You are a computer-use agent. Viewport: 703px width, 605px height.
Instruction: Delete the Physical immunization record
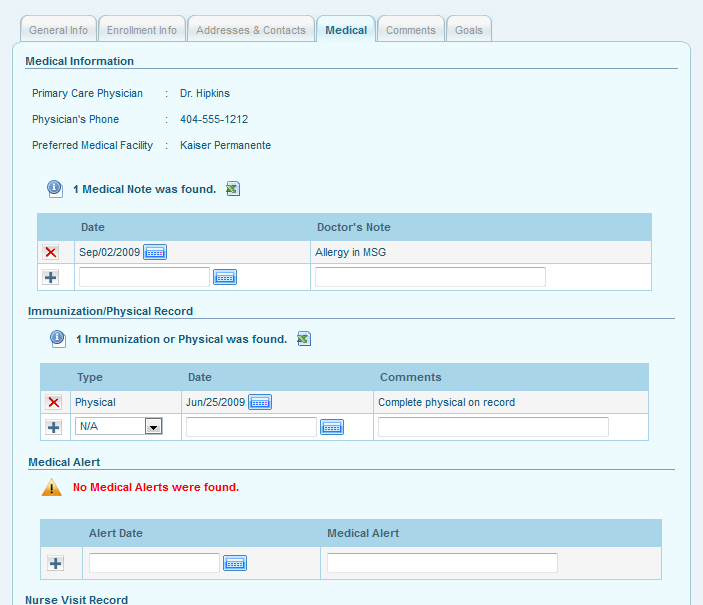54,402
